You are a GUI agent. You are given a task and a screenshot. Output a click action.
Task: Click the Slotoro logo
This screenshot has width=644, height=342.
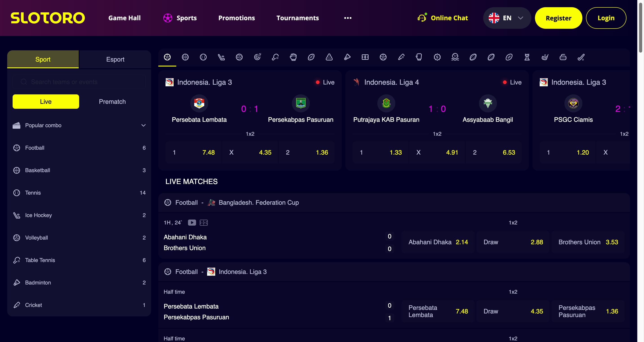pos(48,18)
